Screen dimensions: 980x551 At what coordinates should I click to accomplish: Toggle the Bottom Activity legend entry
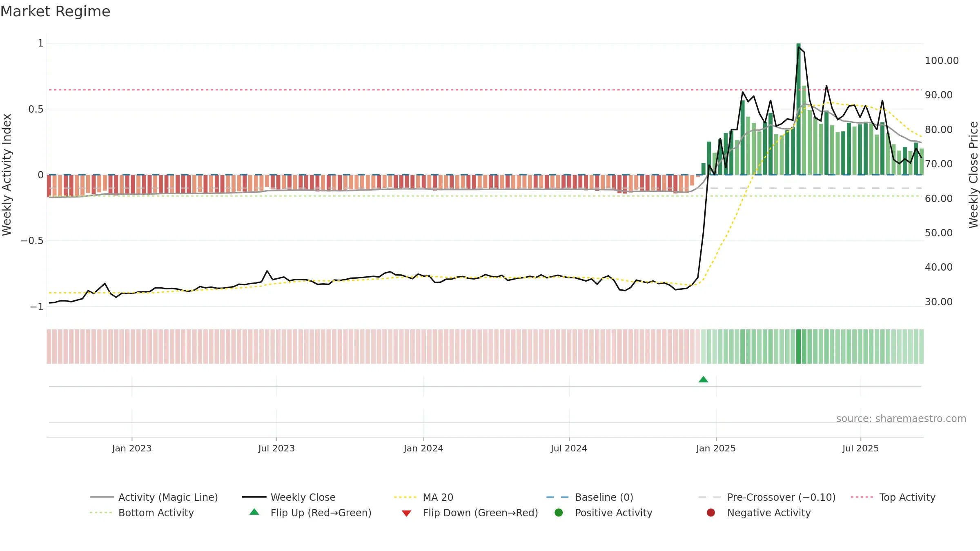142,513
